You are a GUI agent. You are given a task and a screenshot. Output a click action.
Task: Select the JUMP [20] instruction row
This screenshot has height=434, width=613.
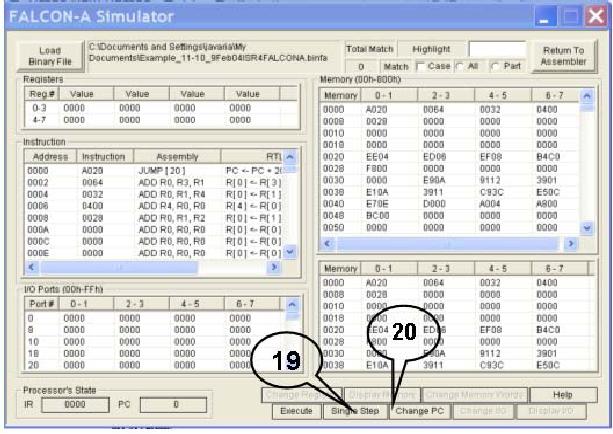154,171
